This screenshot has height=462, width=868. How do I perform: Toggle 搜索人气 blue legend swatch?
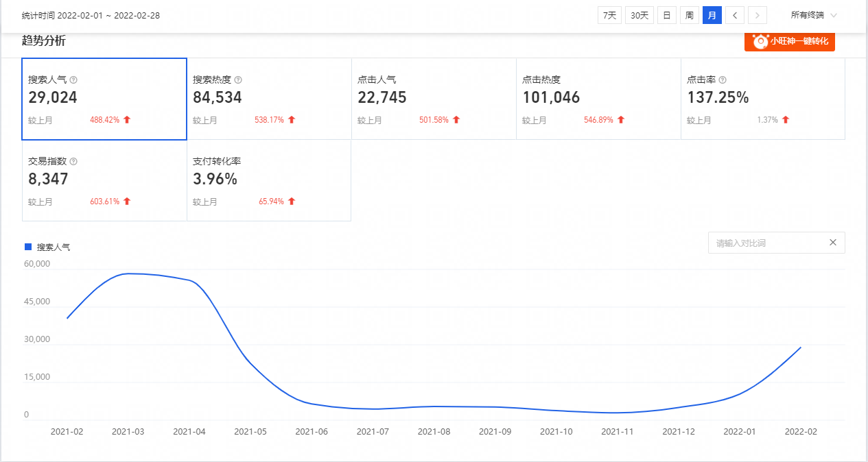click(x=28, y=247)
